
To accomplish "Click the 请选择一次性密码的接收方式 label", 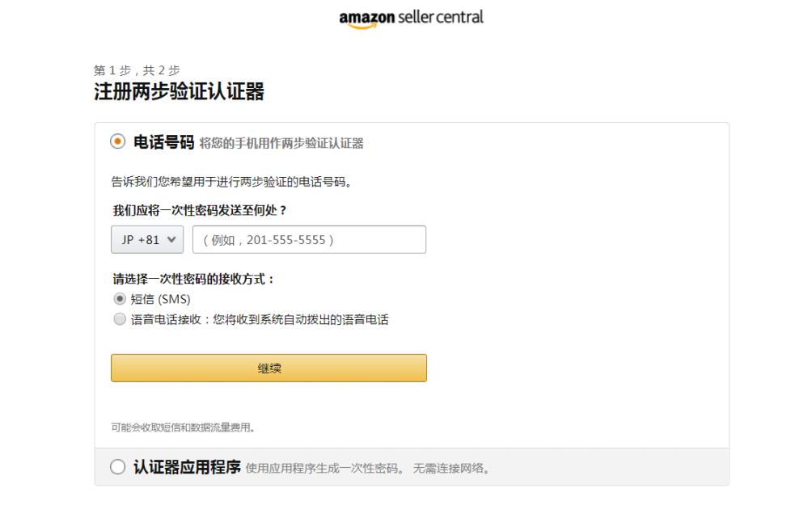I will (x=193, y=280).
